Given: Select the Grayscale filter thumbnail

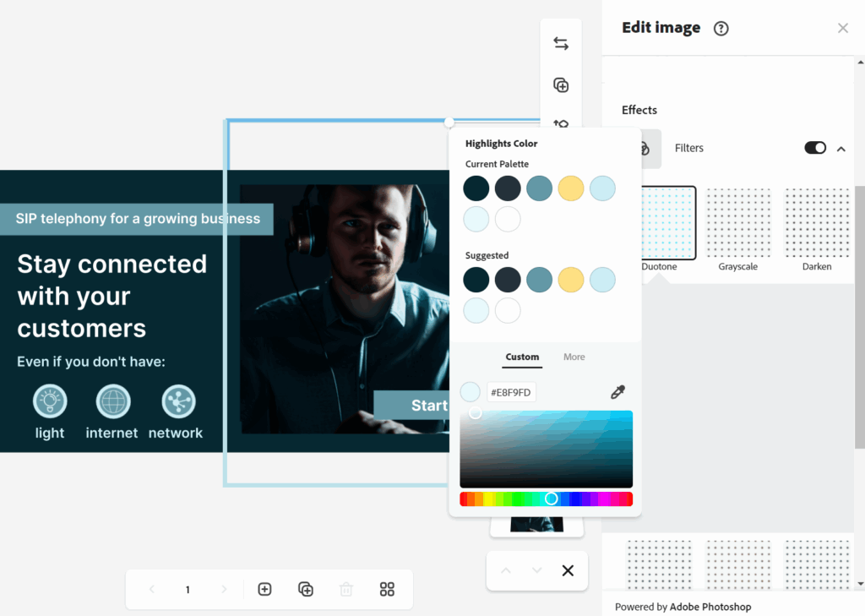Looking at the screenshot, I should click(738, 223).
